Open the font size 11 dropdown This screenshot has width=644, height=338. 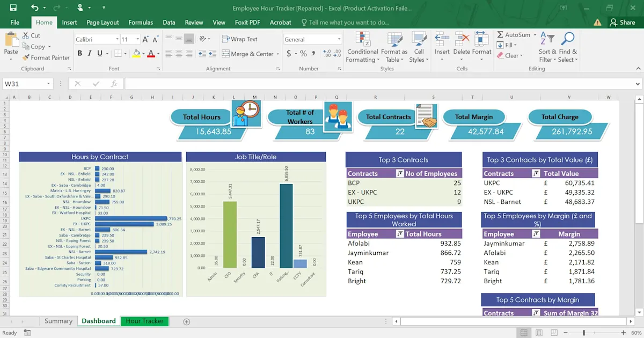[x=137, y=39]
